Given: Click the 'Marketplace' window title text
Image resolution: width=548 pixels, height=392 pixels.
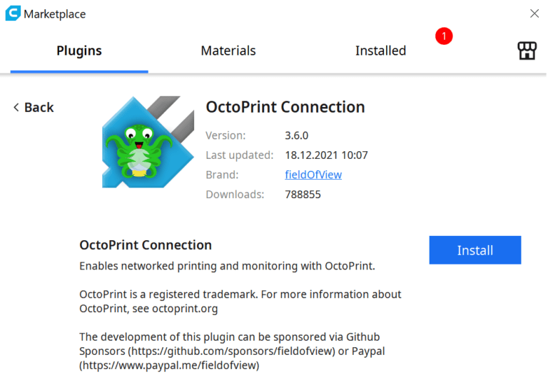Looking at the screenshot, I should 54,14.
